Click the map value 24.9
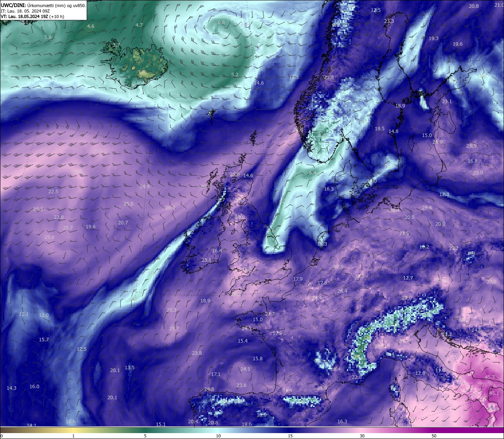Screen dimensions: 504x439 (x=145, y=186)
